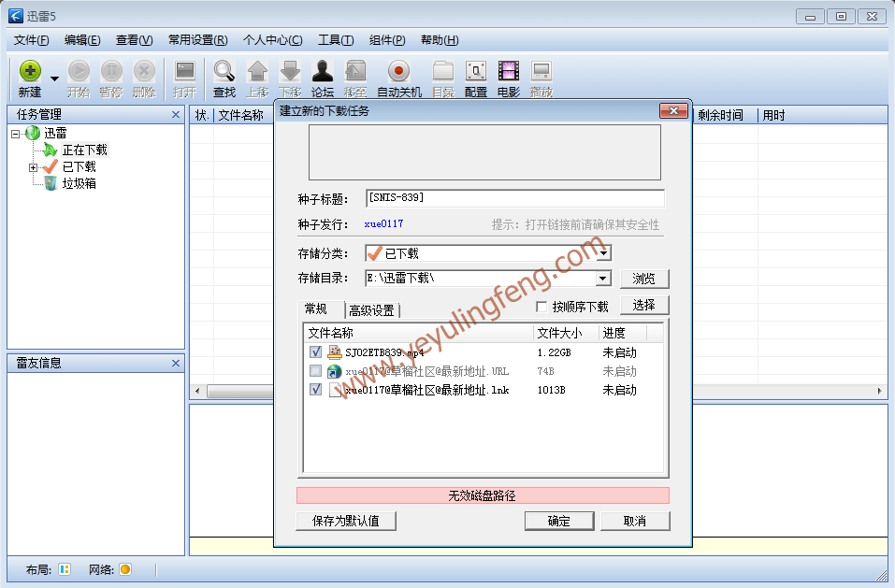Click the horizontal scrollbar left arrow
This screenshot has height=588, width=895.
197,392
